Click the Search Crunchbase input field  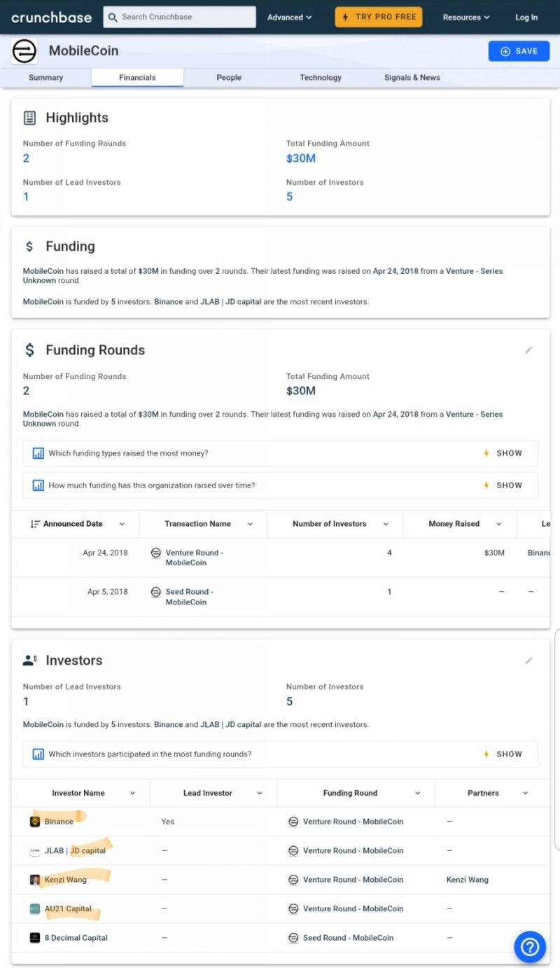(x=180, y=17)
